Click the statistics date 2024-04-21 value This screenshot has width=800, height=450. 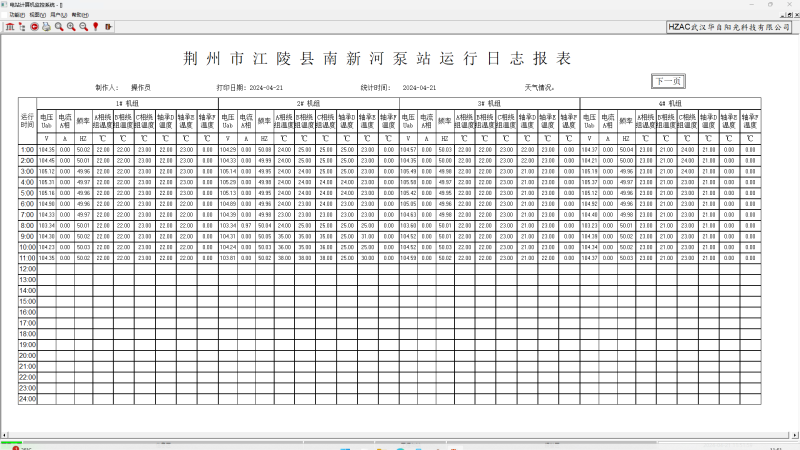(x=419, y=88)
